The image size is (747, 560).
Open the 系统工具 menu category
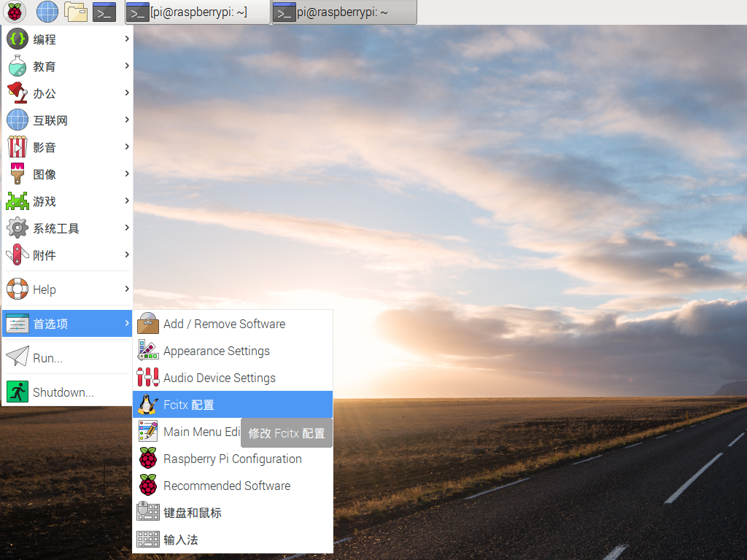click(x=67, y=227)
